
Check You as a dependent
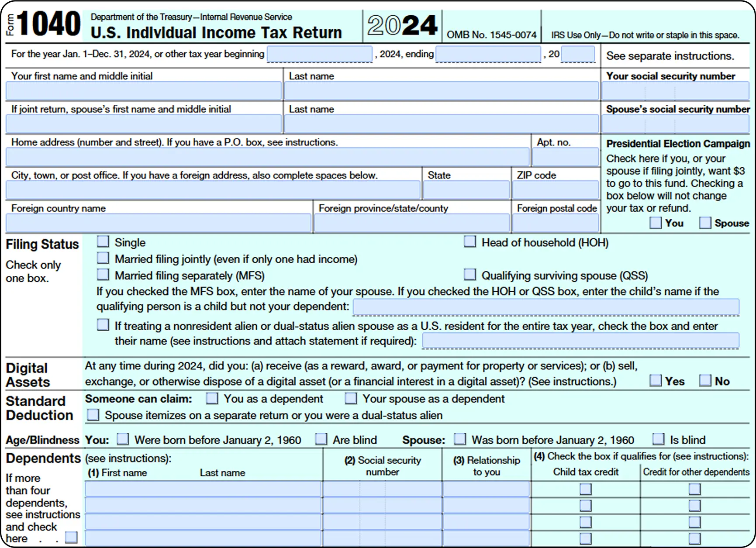point(213,398)
